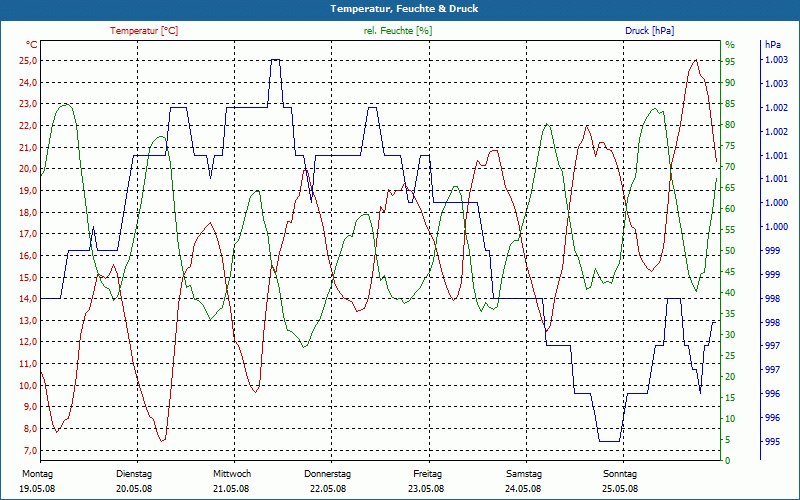Click the green '75' humidity axis value
This screenshot has height=500, width=800.
pyautogui.click(x=730, y=146)
